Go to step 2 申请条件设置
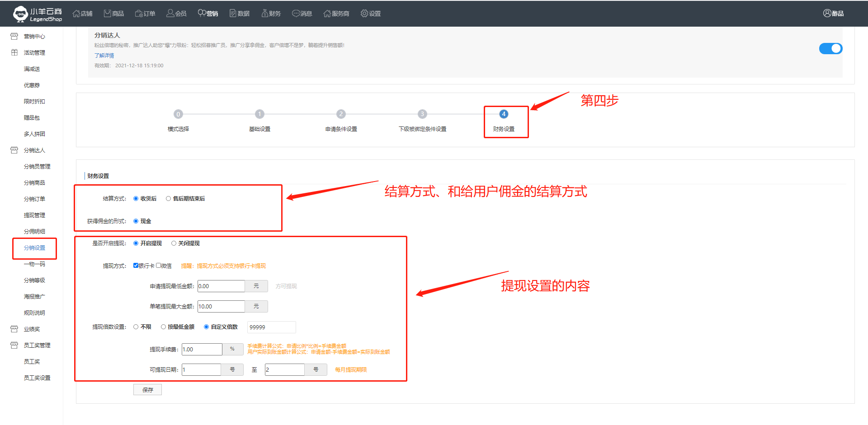868x425 pixels. coord(341,114)
